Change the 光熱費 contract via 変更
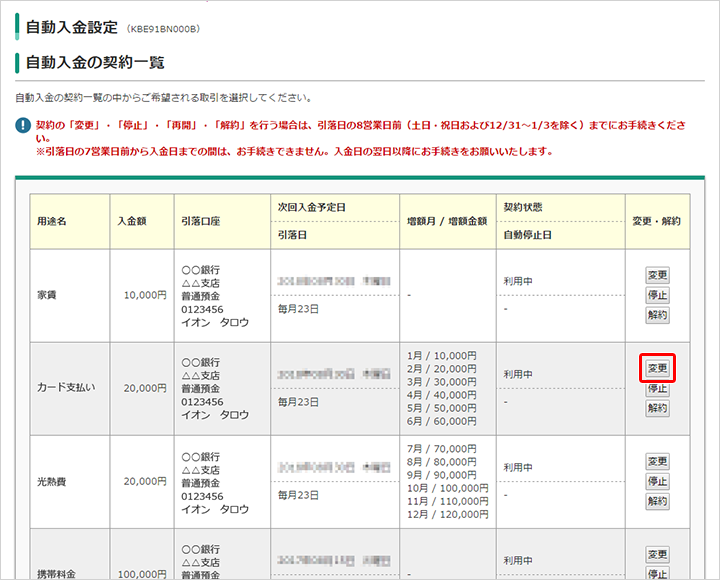 (657, 461)
